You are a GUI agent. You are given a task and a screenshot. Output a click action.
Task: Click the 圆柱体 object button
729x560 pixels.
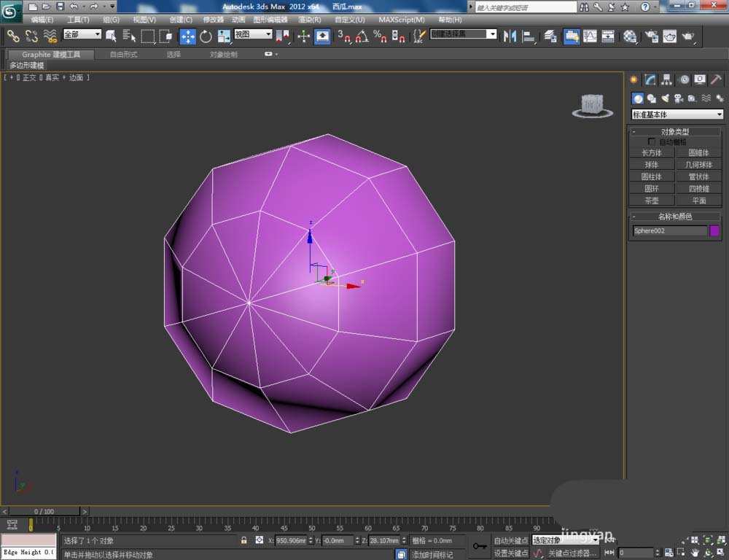tap(651, 176)
